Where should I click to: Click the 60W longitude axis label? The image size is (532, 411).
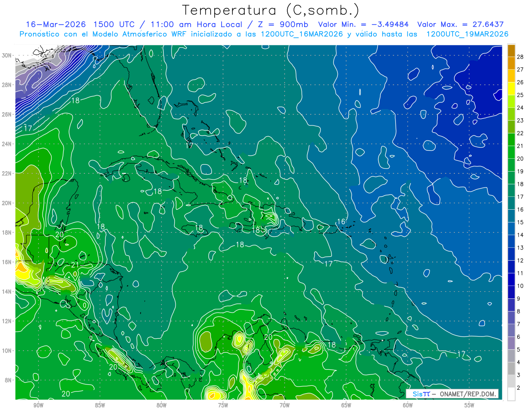pos(408,405)
